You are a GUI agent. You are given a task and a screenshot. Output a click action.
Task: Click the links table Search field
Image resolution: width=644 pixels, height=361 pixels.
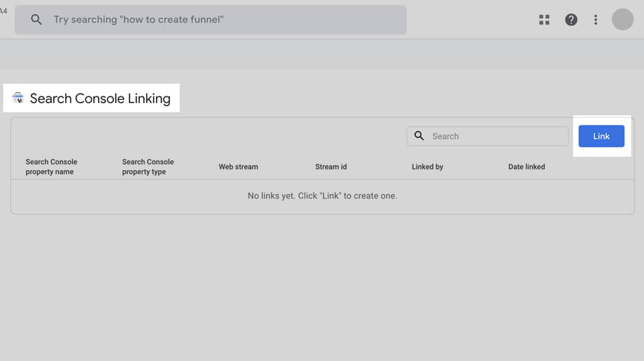[x=488, y=136]
